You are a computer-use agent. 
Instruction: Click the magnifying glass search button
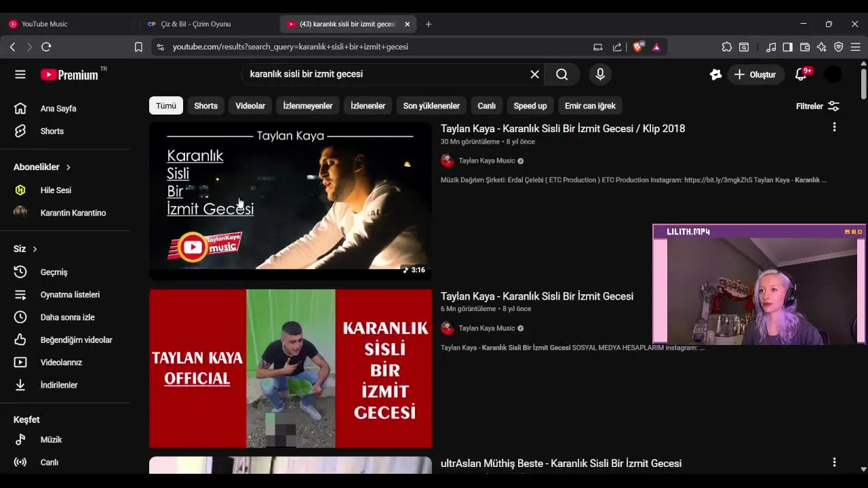coord(562,75)
